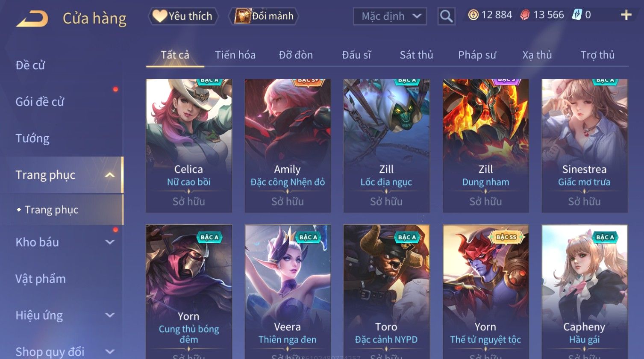Expand the Hiệu ứng sidebar section

pyautogui.click(x=110, y=315)
